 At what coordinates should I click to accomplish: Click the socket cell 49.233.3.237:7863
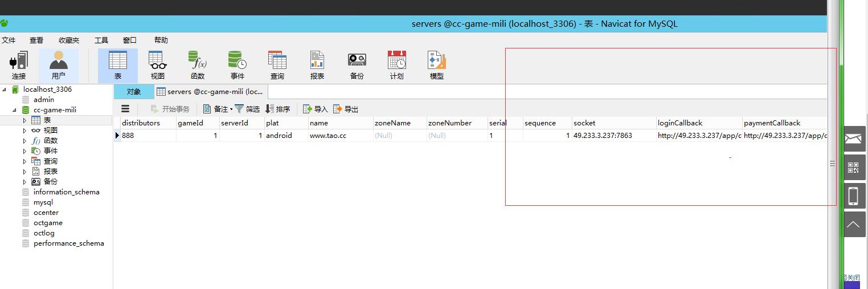[603, 136]
